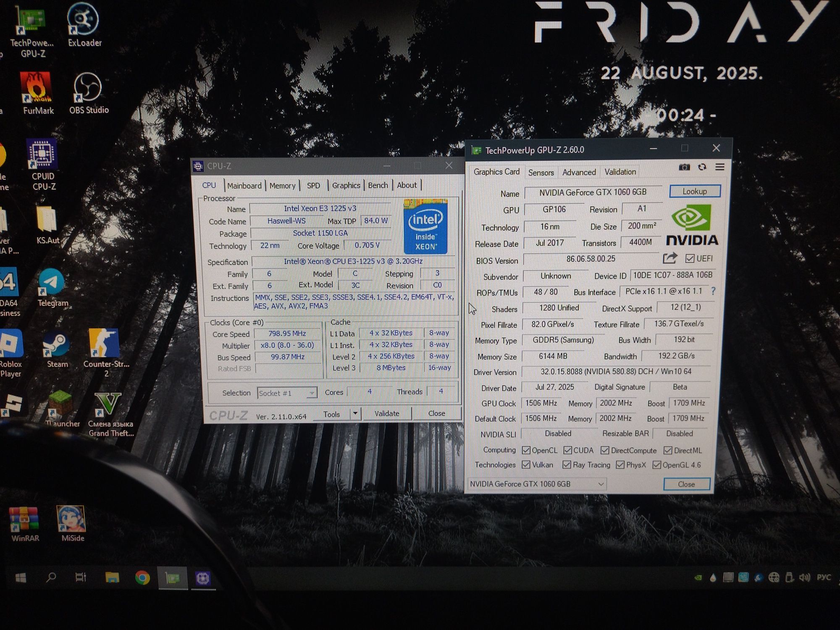840x630 pixels.
Task: Expand the GPU selection dropdown in GPU-Z
Action: pyautogui.click(x=601, y=484)
